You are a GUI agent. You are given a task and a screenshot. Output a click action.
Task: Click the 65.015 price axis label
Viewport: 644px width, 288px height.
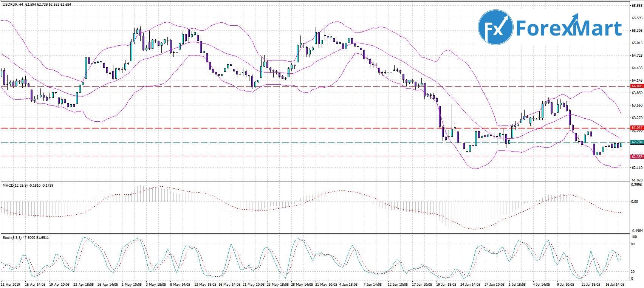click(x=637, y=43)
